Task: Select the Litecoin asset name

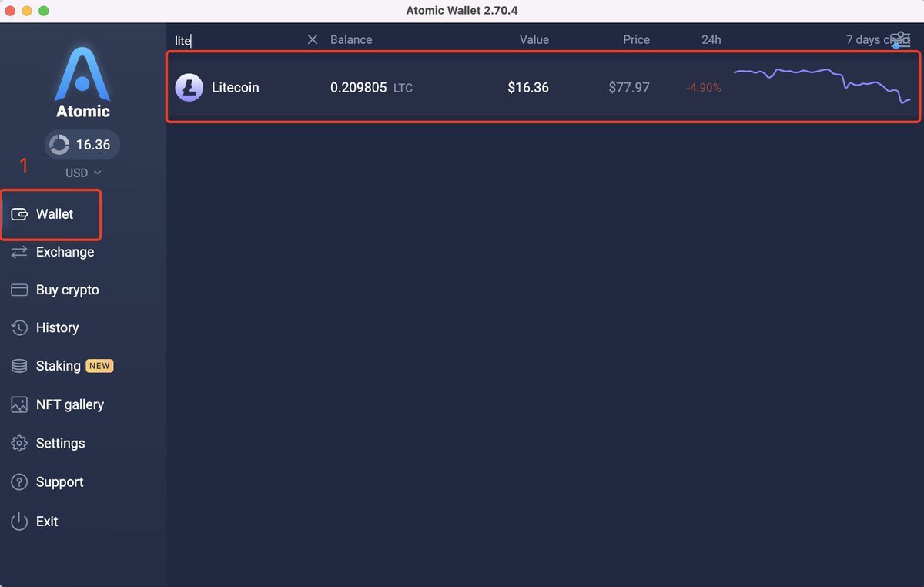Action: click(236, 88)
